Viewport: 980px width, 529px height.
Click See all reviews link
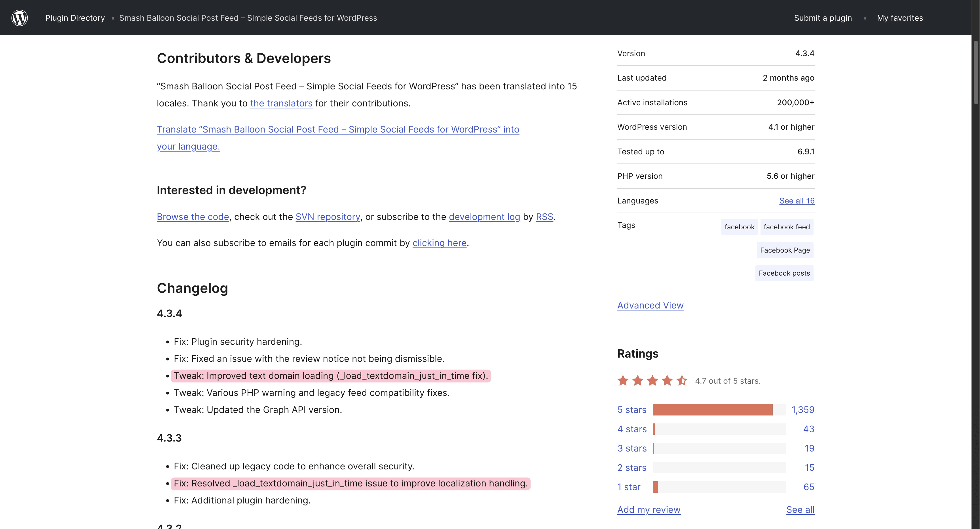(801, 510)
